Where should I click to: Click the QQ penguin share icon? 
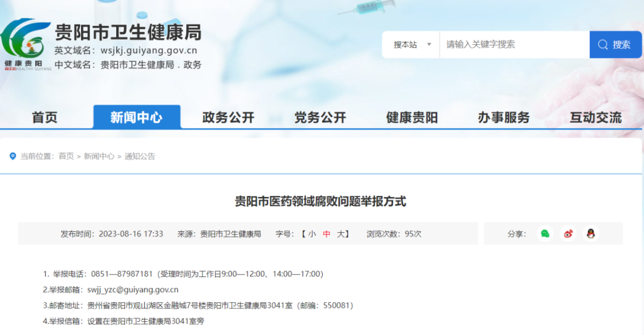pyautogui.click(x=590, y=233)
